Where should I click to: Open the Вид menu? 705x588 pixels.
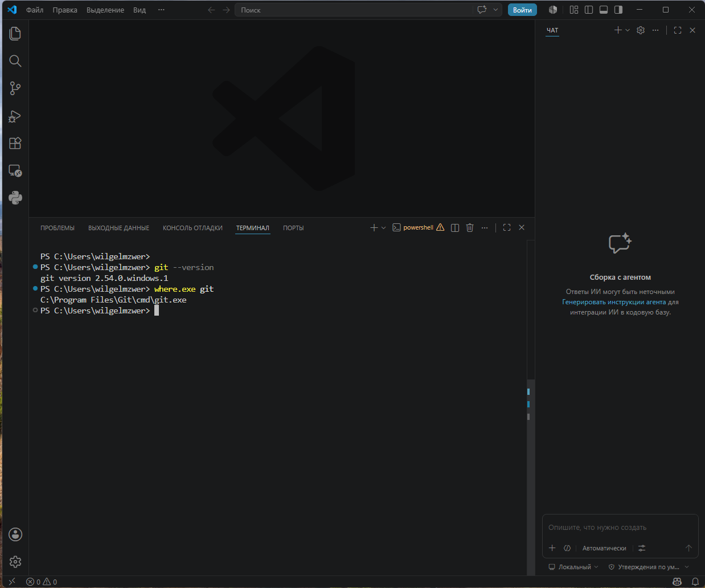[140, 10]
